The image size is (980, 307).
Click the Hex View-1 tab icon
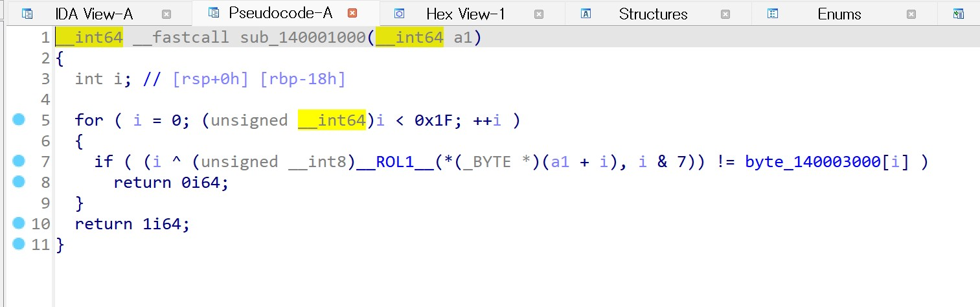pos(400,14)
